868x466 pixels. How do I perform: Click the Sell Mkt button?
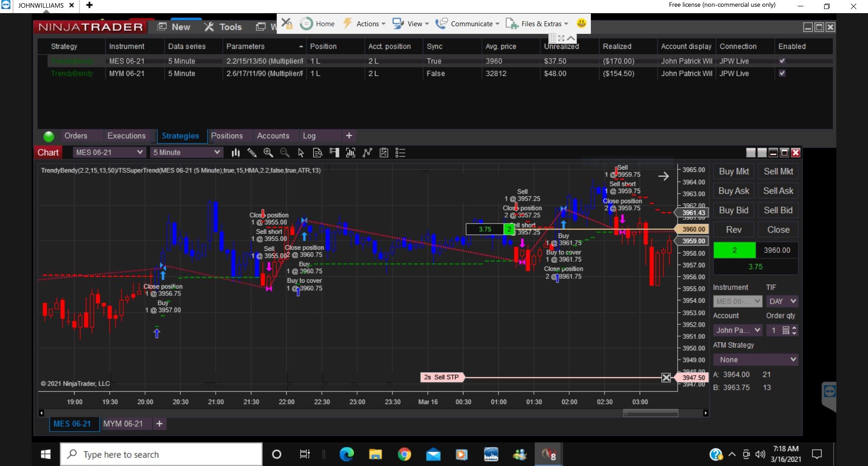tap(778, 171)
